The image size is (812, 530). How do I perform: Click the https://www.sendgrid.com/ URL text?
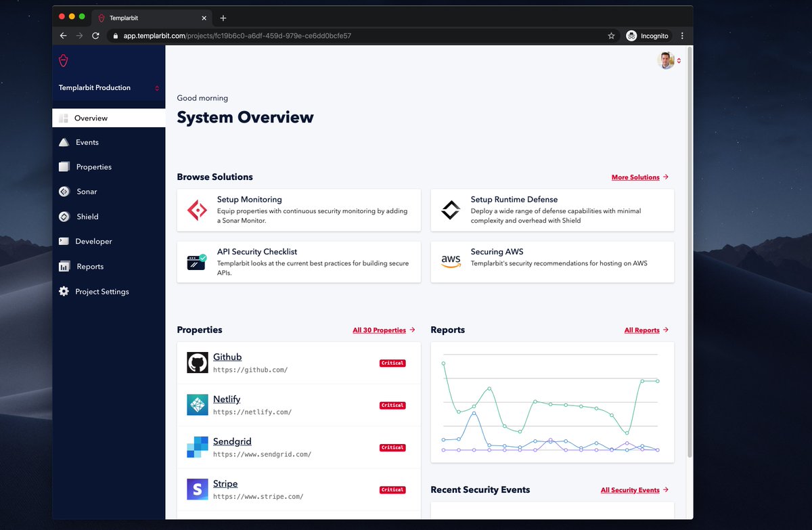[x=262, y=454]
